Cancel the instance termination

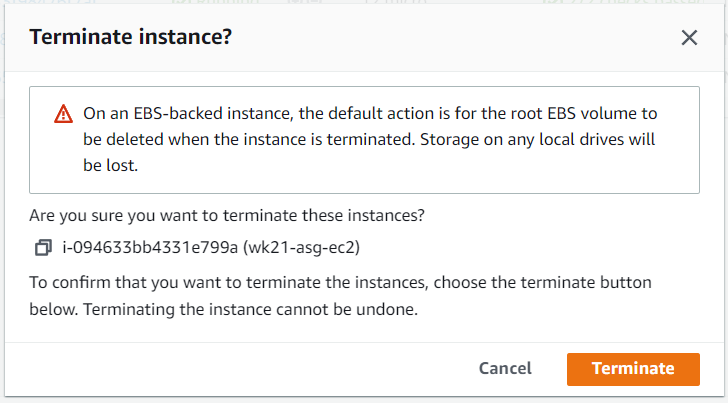(x=505, y=369)
